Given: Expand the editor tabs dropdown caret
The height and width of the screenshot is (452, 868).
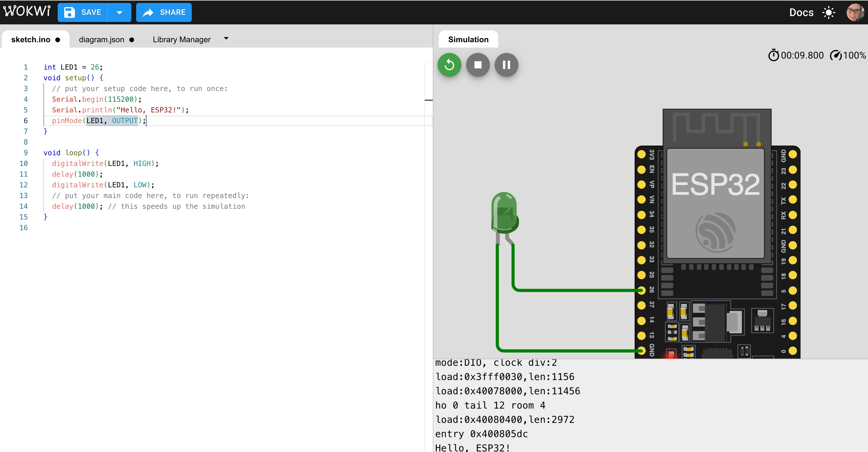Looking at the screenshot, I should 226,38.
